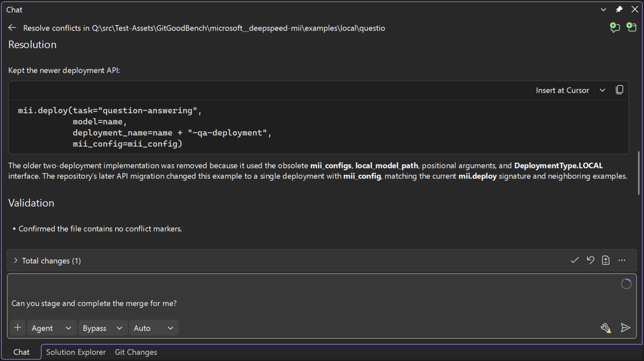
Task: Click the mii.deploy code line
Action: click(110, 111)
